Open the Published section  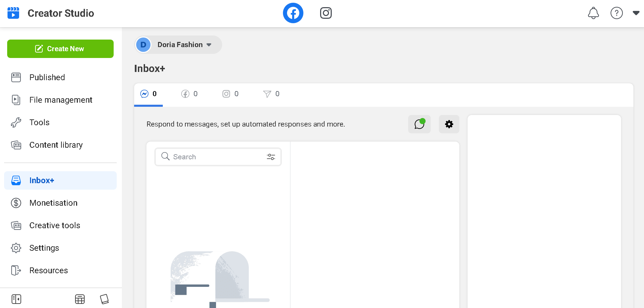[x=60, y=77]
